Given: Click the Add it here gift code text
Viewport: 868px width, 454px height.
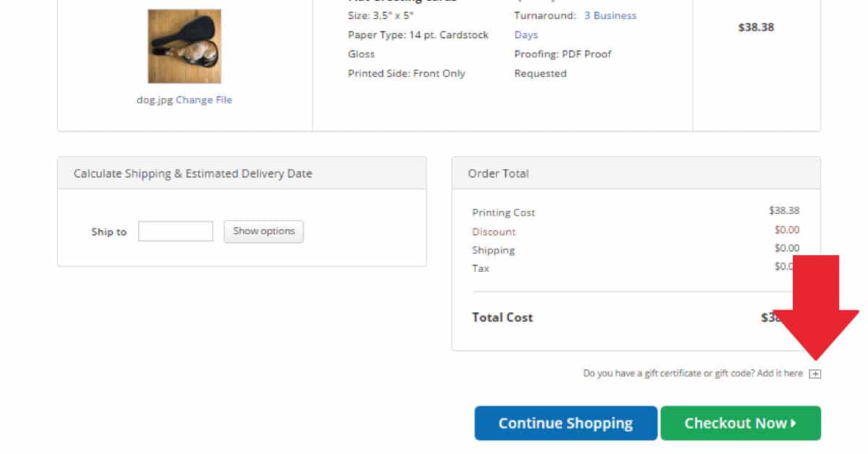Looking at the screenshot, I should [x=780, y=373].
